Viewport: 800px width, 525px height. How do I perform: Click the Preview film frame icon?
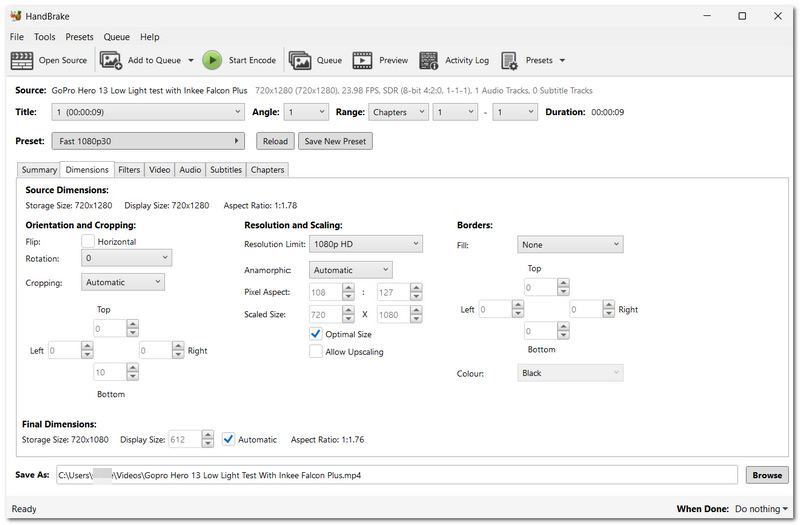362,60
